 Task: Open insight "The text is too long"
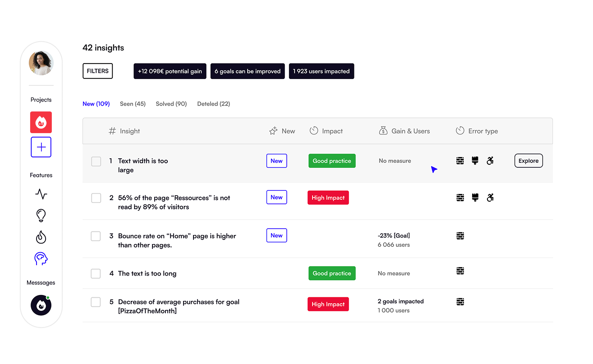[147, 273]
